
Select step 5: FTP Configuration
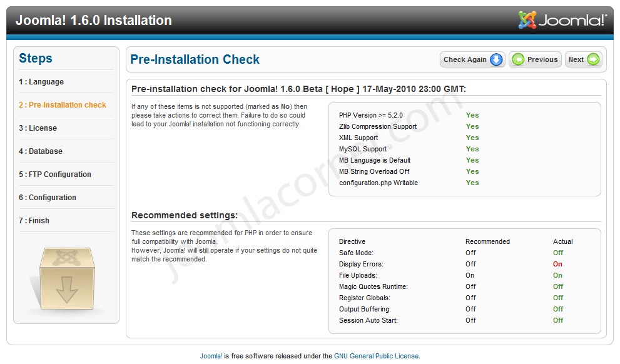pyautogui.click(x=55, y=174)
